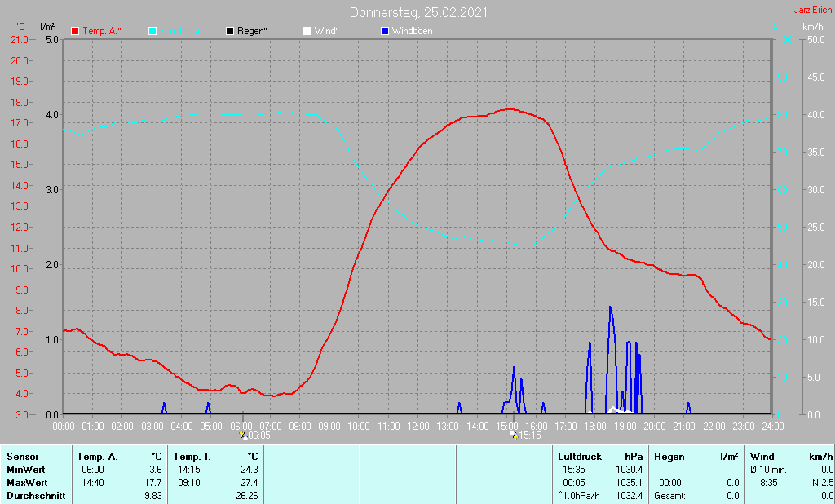835x504 pixels.
Task: Click the 'Gesamt:' rain total label
Action: coord(670,496)
